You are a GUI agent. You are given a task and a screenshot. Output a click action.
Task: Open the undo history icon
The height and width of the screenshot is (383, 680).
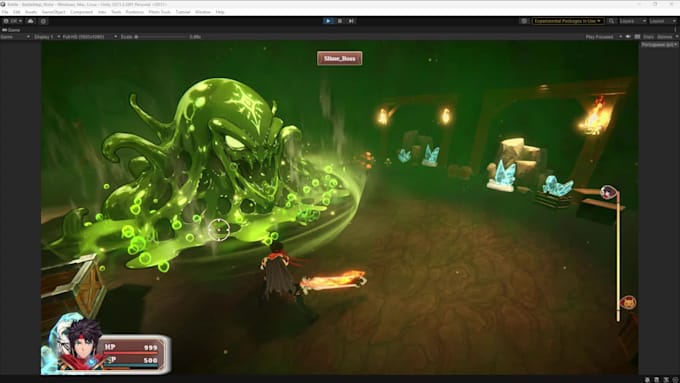(524, 21)
